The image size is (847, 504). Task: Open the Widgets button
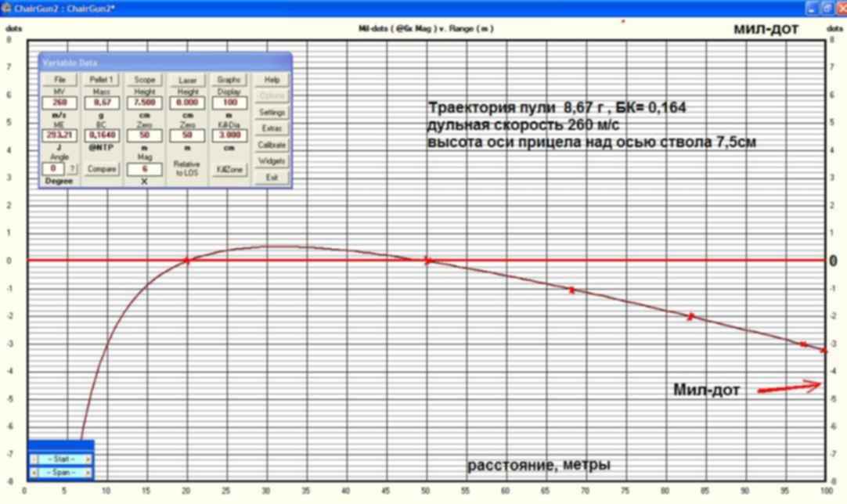click(x=272, y=161)
